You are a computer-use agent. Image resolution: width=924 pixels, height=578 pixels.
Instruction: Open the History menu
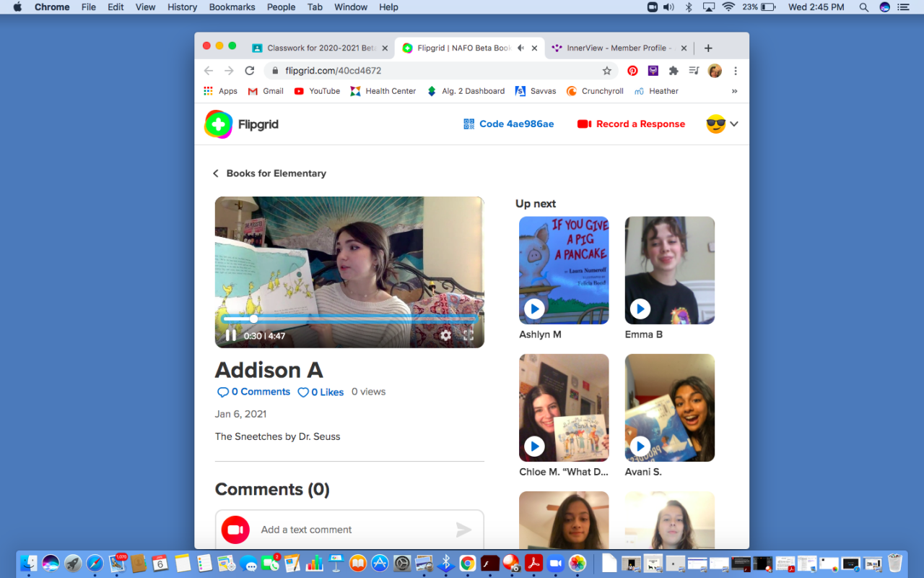click(x=182, y=7)
